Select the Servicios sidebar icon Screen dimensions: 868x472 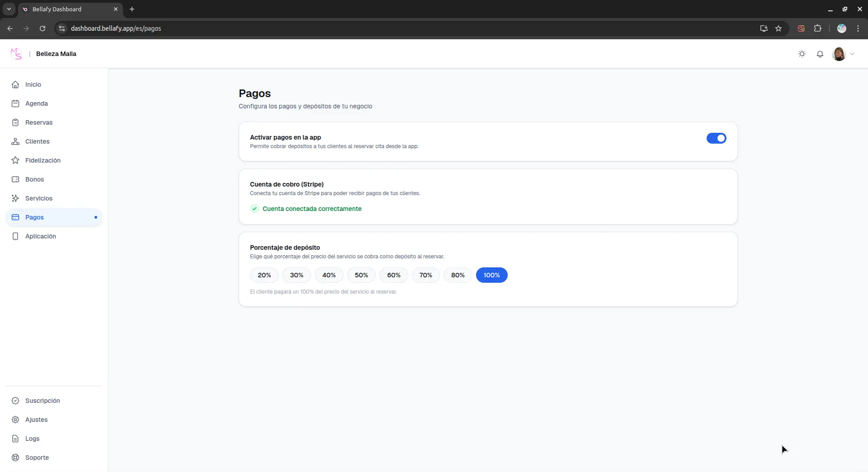[x=15, y=198]
